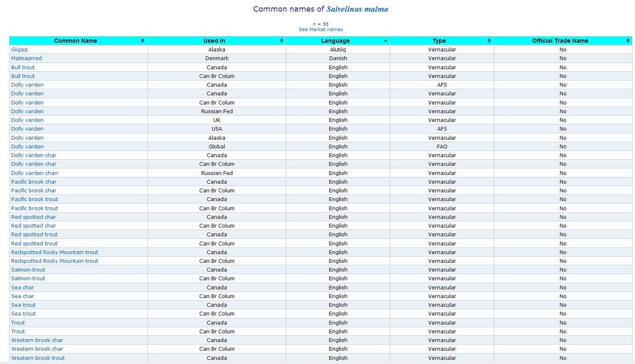Click ascending sort arrow in Language header
The image size is (635, 364).
(386, 41)
